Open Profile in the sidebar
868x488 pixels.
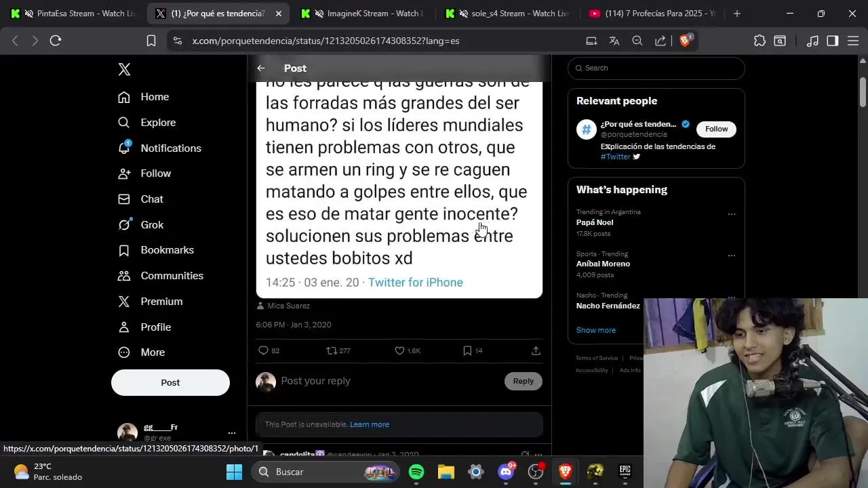click(x=144, y=327)
